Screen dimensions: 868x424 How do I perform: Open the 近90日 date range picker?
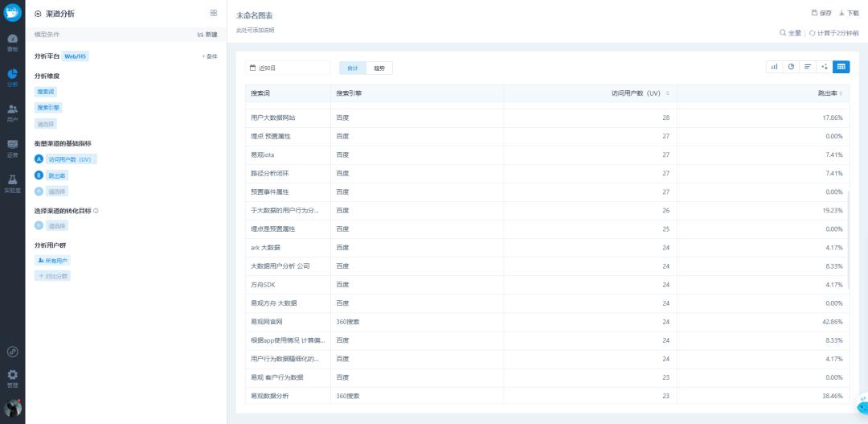click(288, 68)
